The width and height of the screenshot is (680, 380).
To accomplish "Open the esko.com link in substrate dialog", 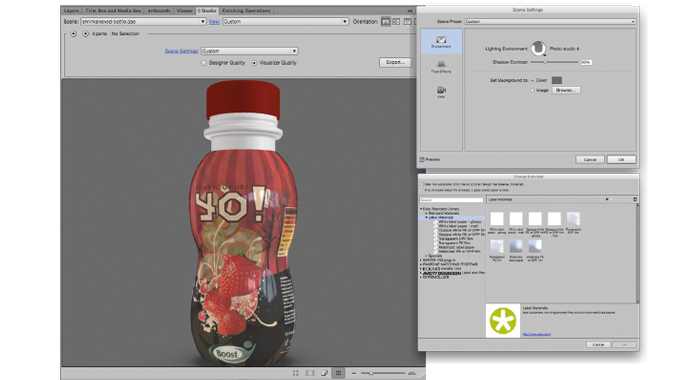I will (537, 334).
